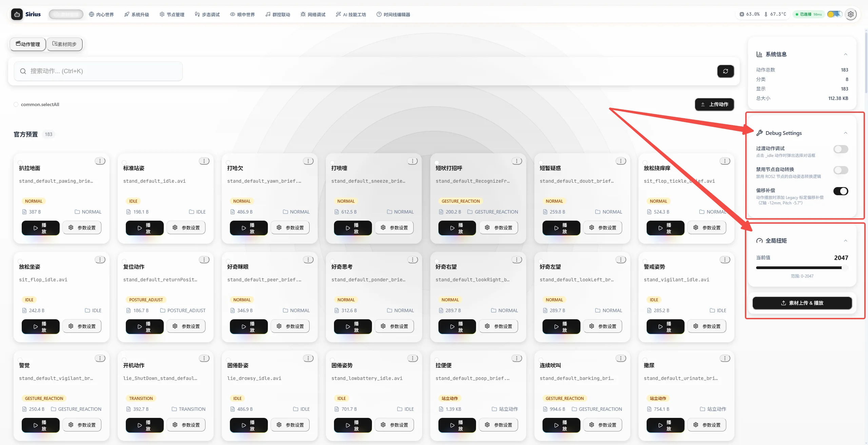Image resolution: width=868 pixels, height=445 pixels.
Task: Open the more menu on 警戒姿势 card
Action: (725, 260)
